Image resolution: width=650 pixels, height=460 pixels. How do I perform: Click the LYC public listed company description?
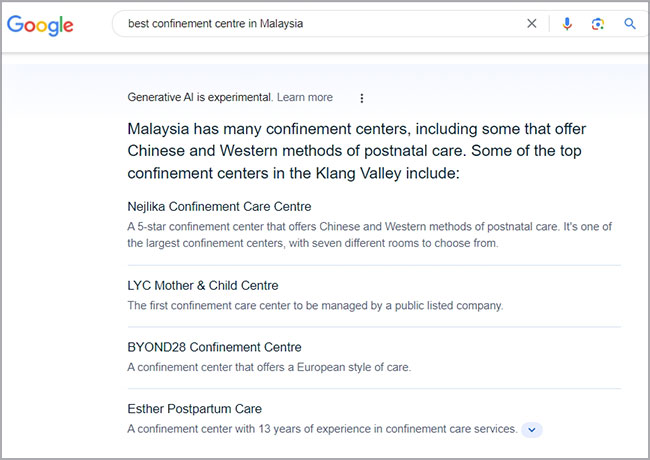tap(315, 306)
